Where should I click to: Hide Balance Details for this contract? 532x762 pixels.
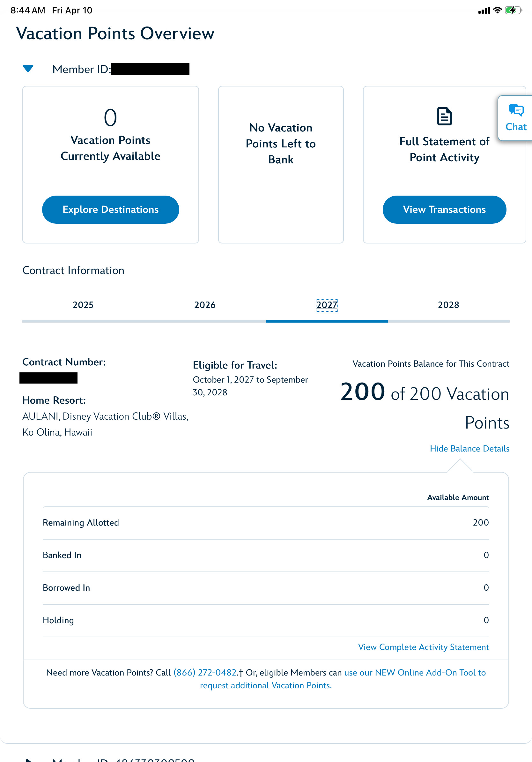[469, 448]
